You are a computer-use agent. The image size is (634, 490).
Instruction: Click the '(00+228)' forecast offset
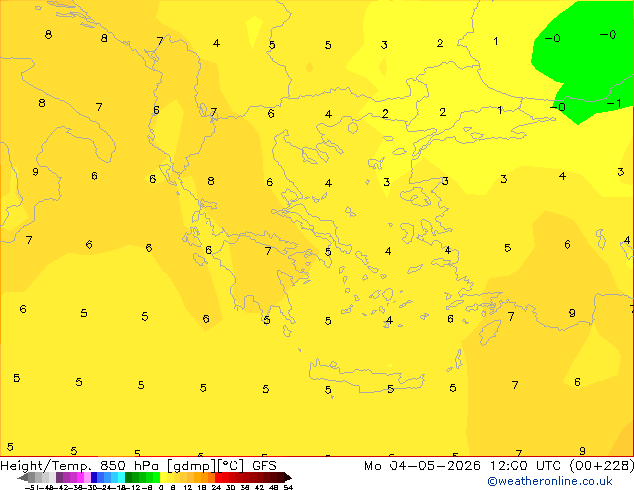click(x=602, y=466)
